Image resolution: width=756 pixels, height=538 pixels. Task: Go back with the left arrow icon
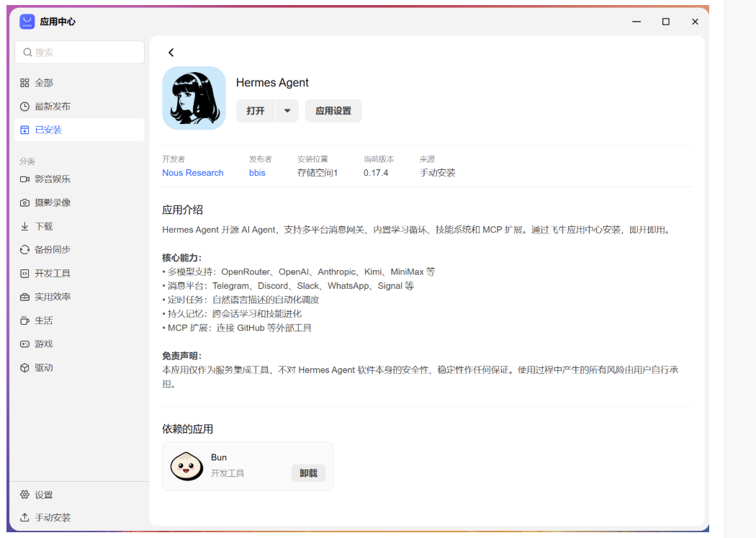tap(171, 53)
